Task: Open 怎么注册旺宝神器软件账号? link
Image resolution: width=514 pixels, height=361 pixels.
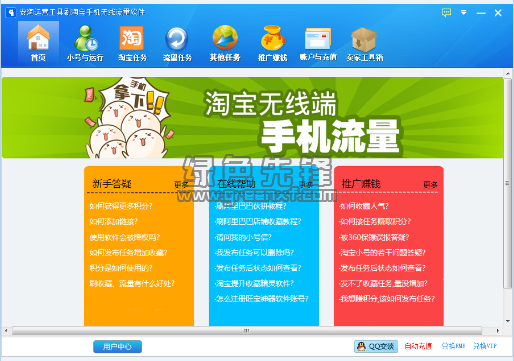Action: click(262, 299)
